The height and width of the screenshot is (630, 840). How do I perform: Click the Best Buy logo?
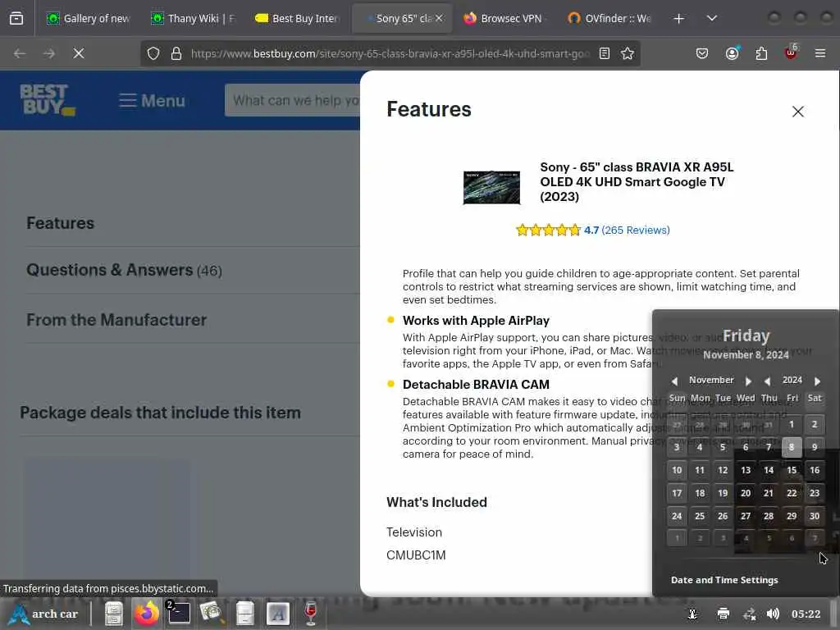47,99
